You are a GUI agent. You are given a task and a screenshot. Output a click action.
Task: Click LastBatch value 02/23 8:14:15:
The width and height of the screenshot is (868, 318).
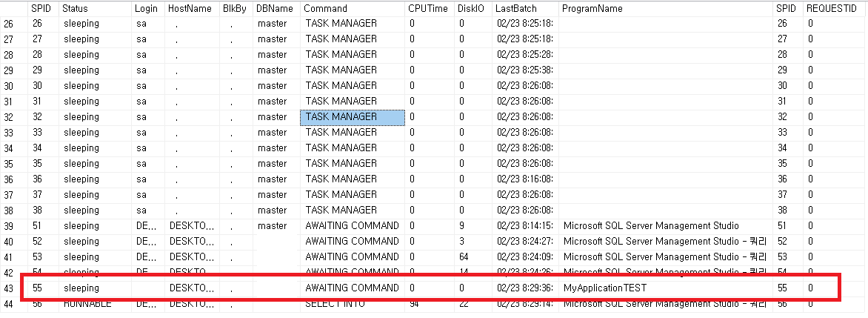point(525,226)
